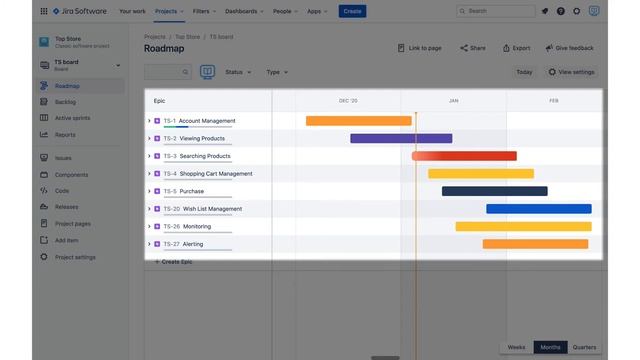Click the orange Account Management timeline bar

coord(359,121)
